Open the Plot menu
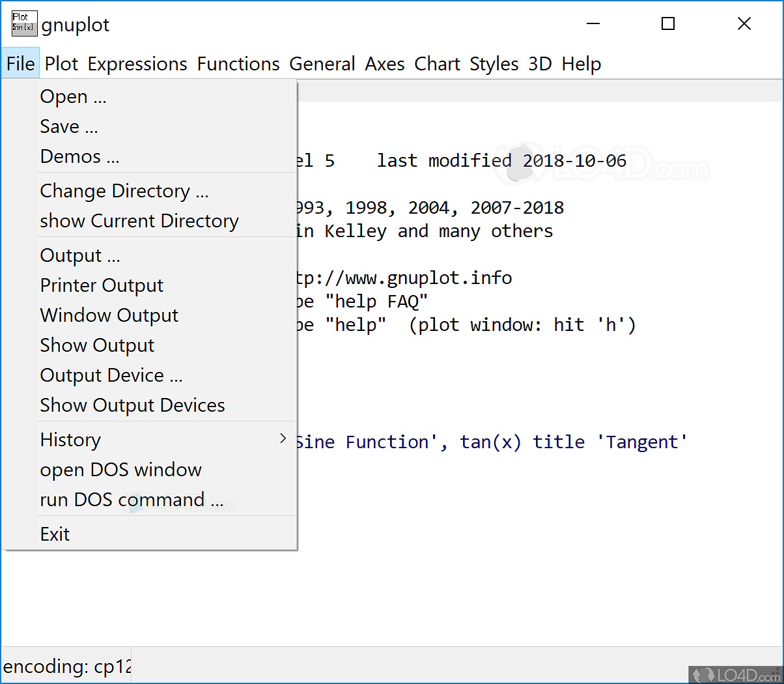Image resolution: width=784 pixels, height=684 pixels. [x=61, y=64]
